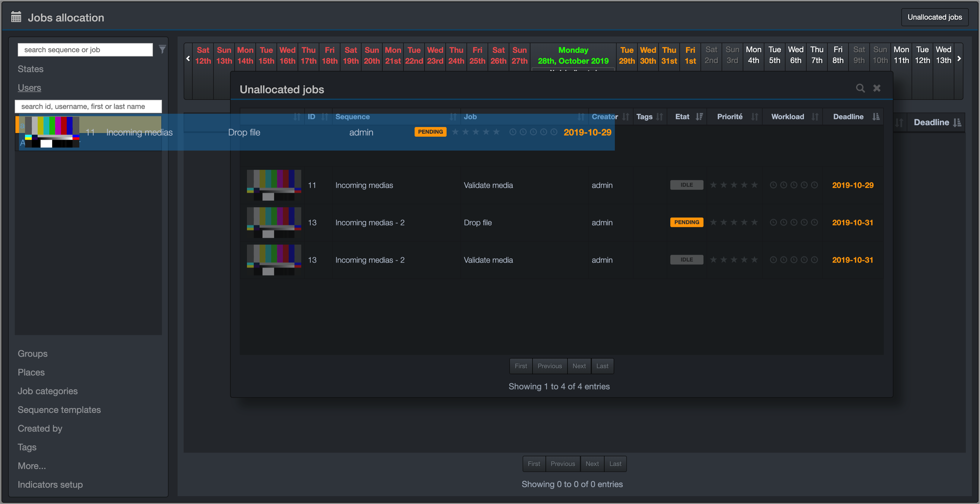Click 'Drop file' in Incoming medias - 2 row
This screenshot has width=980, height=504.
[477, 222]
